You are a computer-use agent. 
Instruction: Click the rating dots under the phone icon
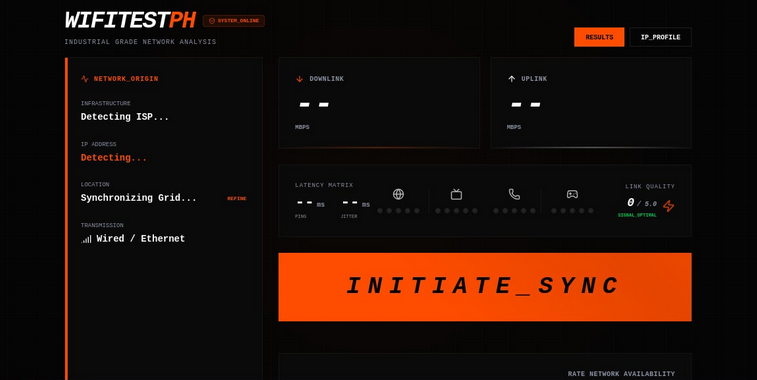click(x=514, y=211)
